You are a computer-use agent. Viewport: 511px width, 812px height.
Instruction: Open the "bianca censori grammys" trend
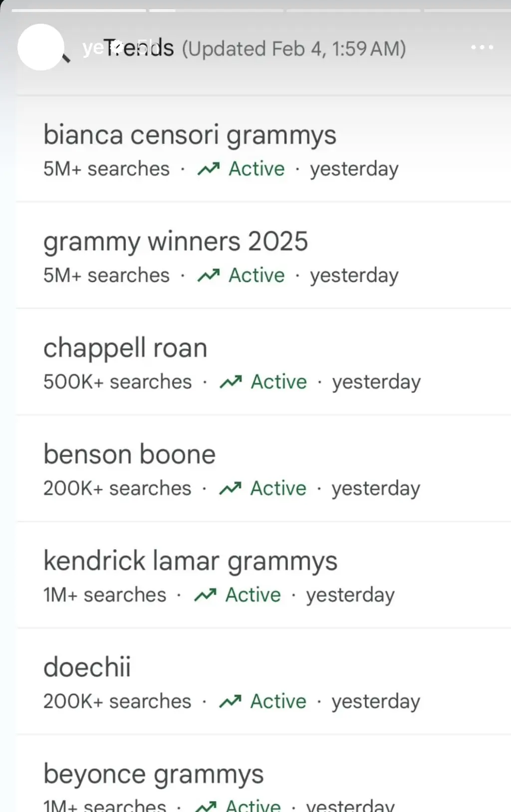pyautogui.click(x=190, y=135)
